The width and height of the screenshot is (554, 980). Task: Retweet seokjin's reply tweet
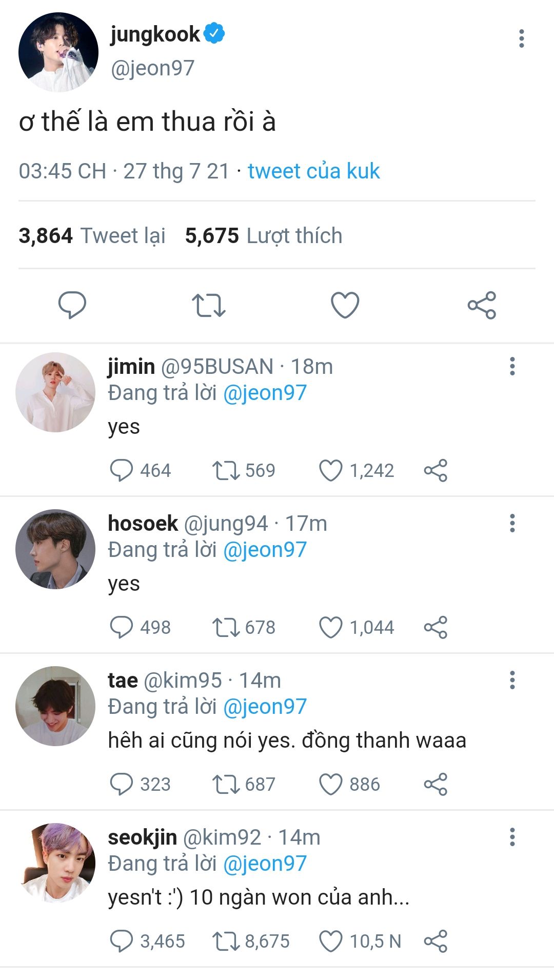[226, 941]
